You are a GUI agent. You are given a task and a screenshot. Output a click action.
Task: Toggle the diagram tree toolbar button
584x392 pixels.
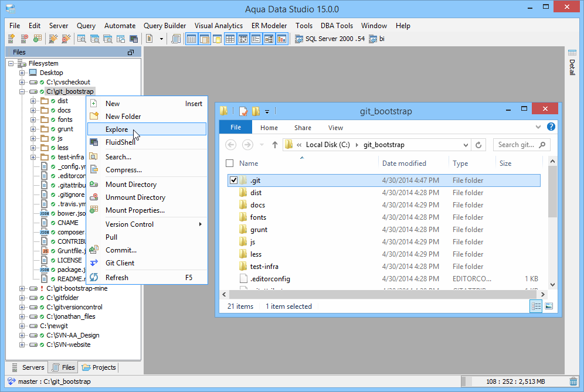[x=269, y=39]
